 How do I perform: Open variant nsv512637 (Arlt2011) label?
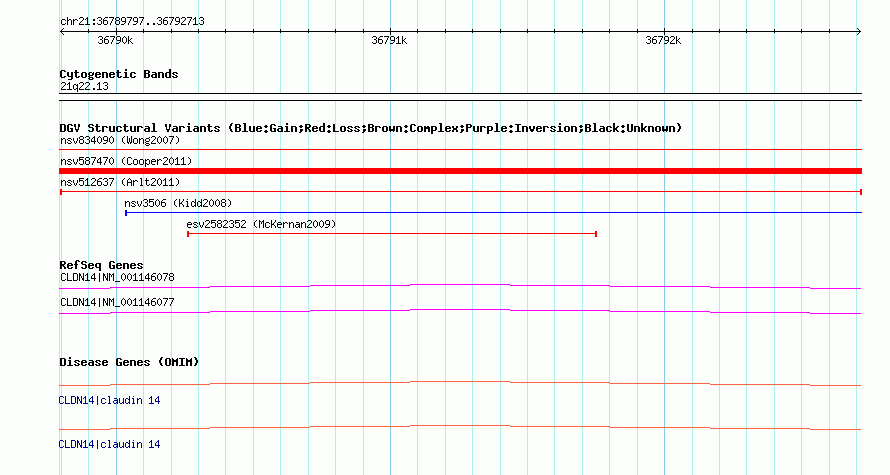click(120, 182)
